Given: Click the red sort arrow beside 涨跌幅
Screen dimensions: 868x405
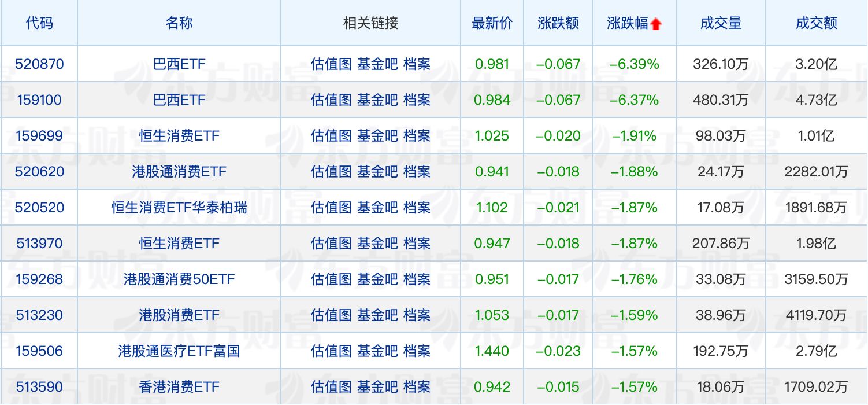Looking at the screenshot, I should pyautogui.click(x=655, y=24).
